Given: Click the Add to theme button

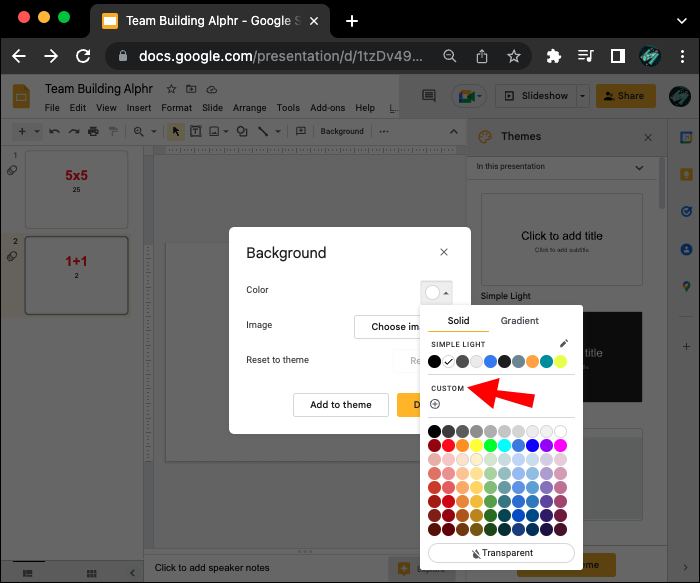Looking at the screenshot, I should point(340,405).
